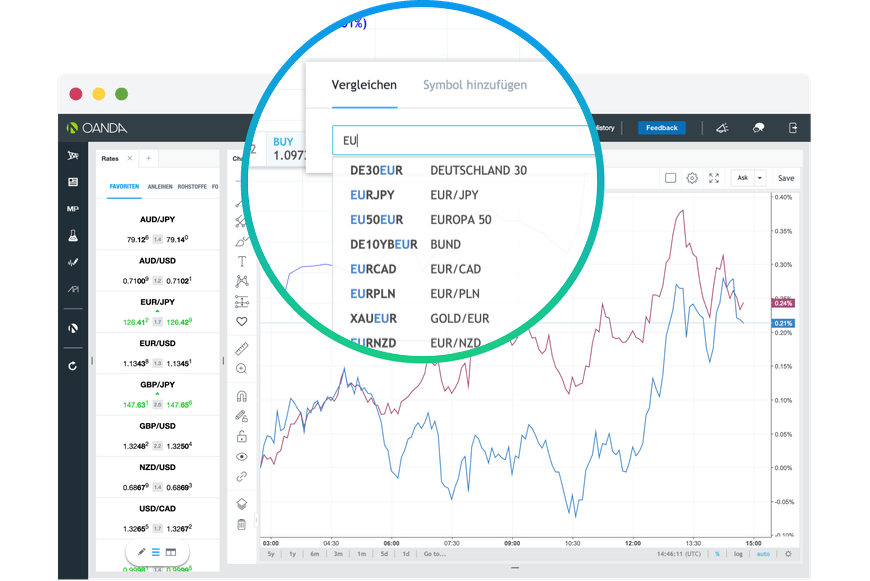Viewport: 870px width, 581px height.
Task: Click the logout icon in the top bar
Action: coord(793,128)
